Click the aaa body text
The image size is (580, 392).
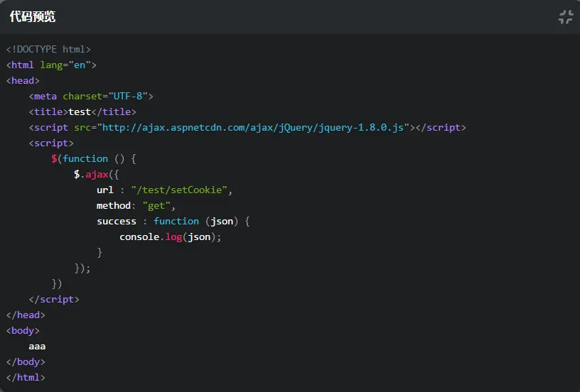(38, 347)
